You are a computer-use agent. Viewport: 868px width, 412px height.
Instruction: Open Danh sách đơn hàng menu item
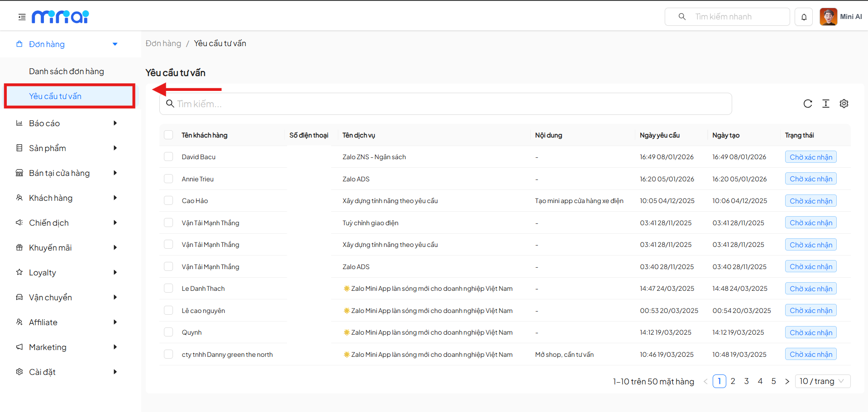(67, 71)
